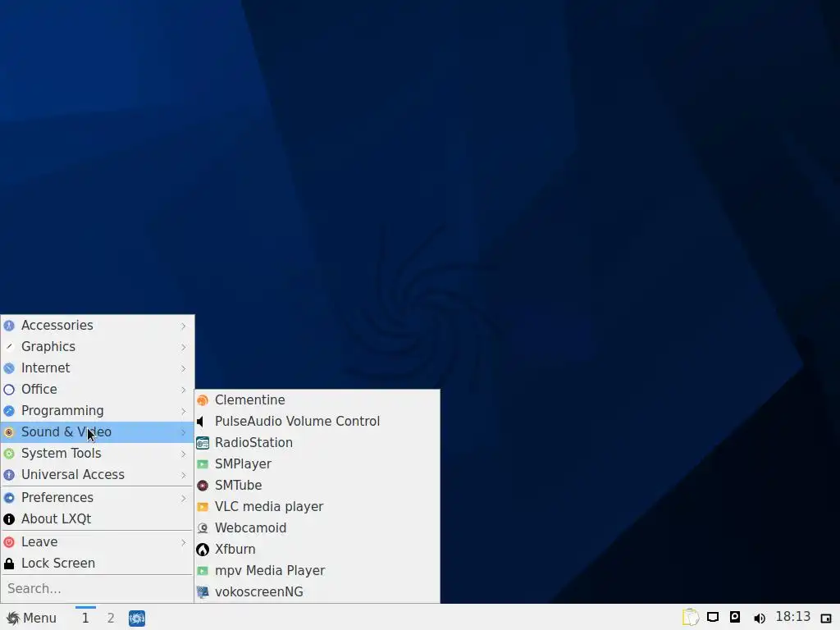Click the Lock Screen padlock icon
Screen dimensions: 840x630
click(x=9, y=564)
